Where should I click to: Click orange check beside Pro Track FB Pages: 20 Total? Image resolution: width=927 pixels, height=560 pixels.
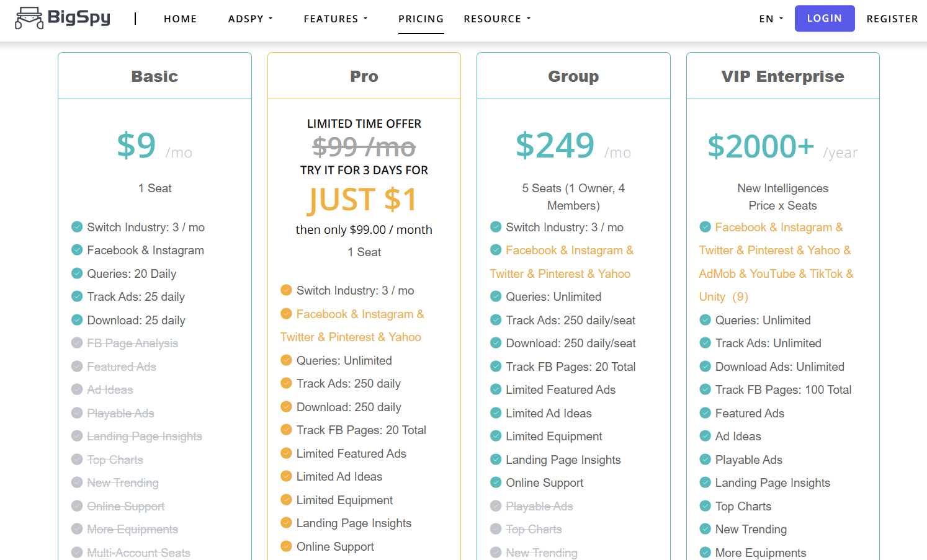[286, 430]
